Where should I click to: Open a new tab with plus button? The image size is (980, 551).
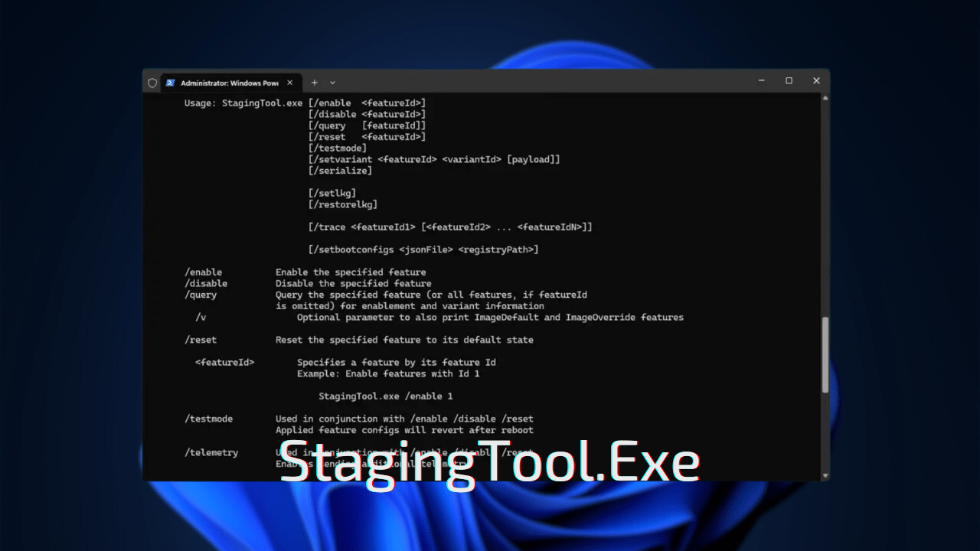click(x=314, y=83)
